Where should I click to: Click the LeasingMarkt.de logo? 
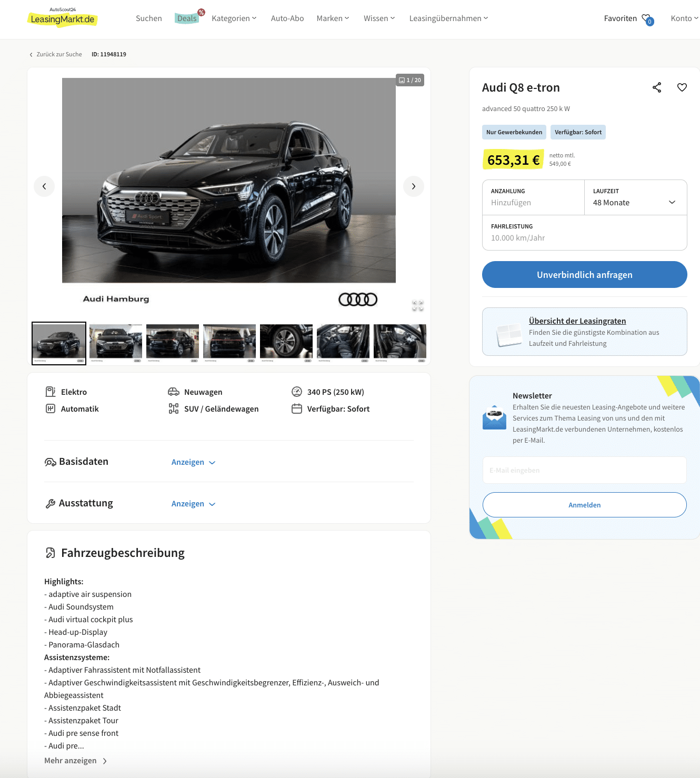[62, 18]
